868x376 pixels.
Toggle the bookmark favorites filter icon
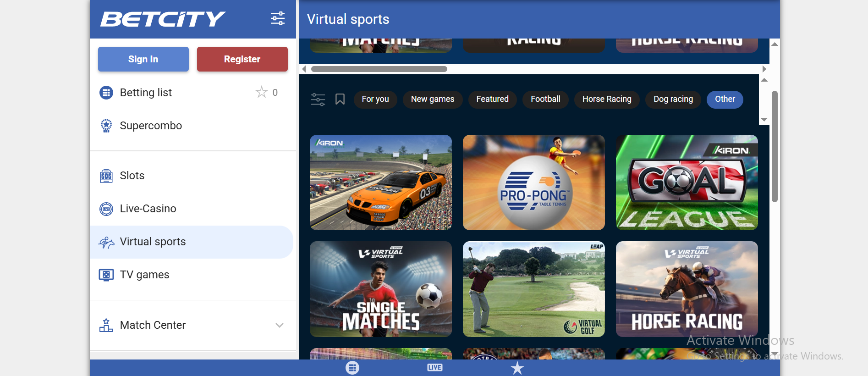coord(340,99)
